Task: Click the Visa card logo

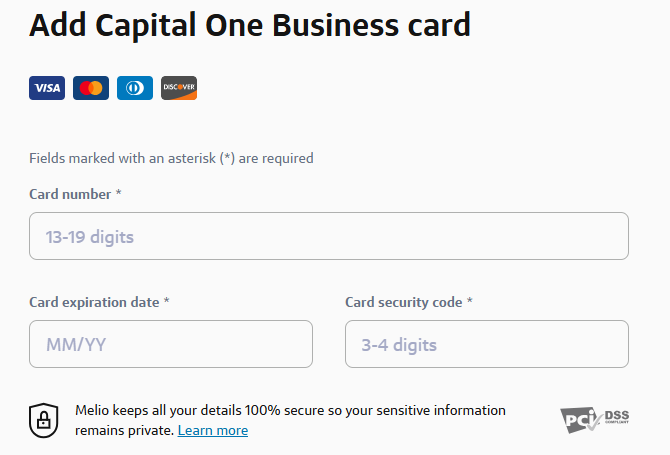Action: point(46,88)
